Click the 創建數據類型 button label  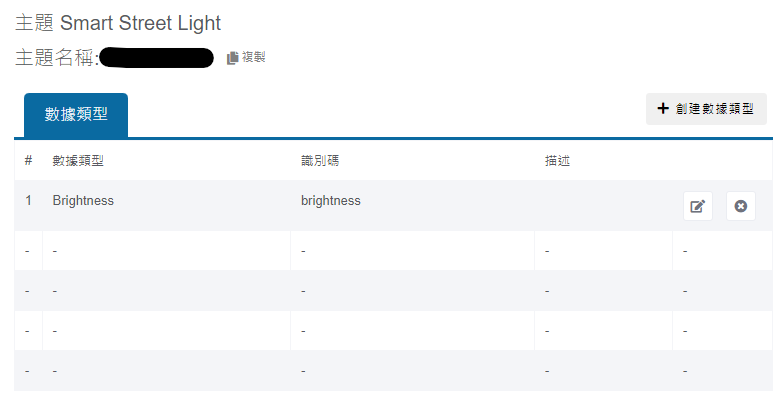pos(714,108)
